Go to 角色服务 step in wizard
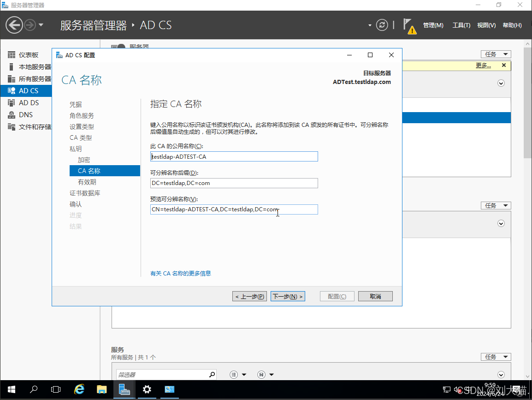Screen dimensions: 532x400 82,115
